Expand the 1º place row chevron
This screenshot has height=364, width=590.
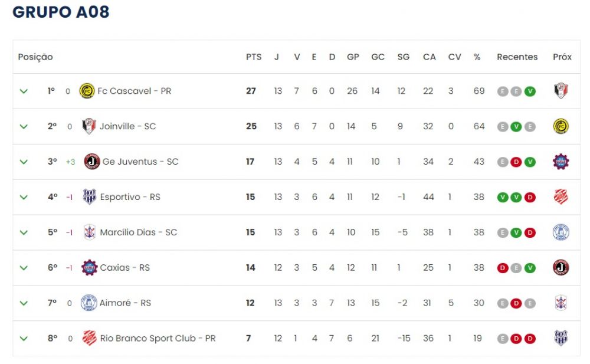[x=24, y=91]
